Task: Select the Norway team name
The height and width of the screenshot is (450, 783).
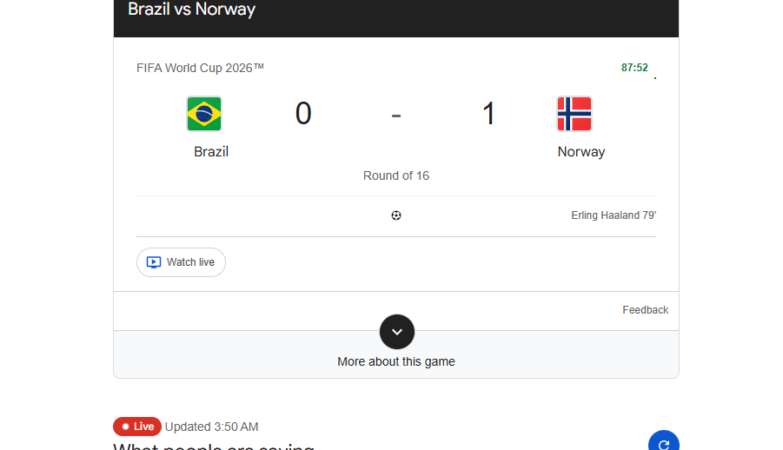Action: click(x=581, y=152)
